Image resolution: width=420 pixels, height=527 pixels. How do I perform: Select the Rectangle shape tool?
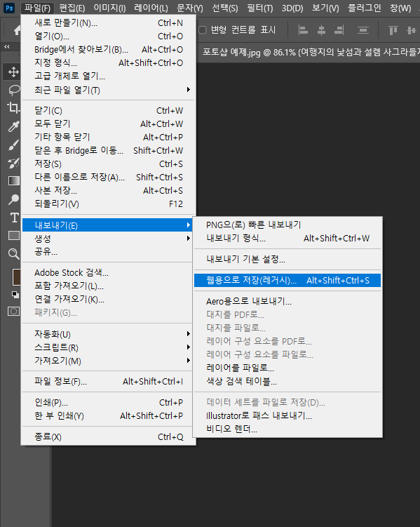(x=13, y=236)
